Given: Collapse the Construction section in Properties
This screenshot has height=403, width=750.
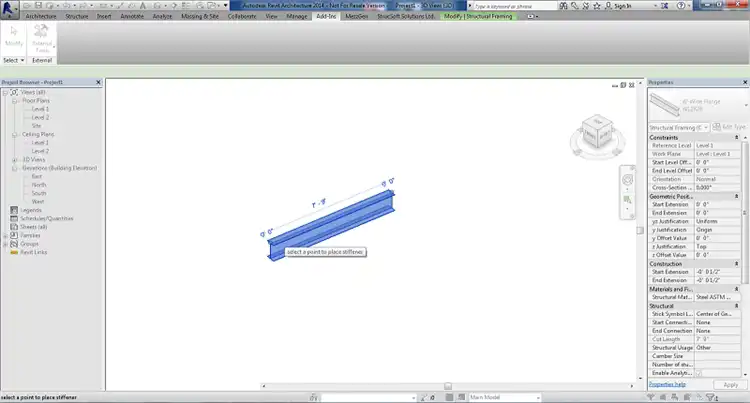Looking at the screenshot, I should [737, 264].
